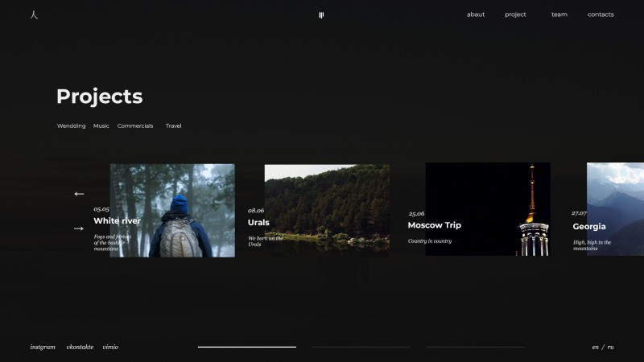The height and width of the screenshot is (362, 644).
Task: Open the Moscow Trip tower thumbnail
Action: click(488, 209)
